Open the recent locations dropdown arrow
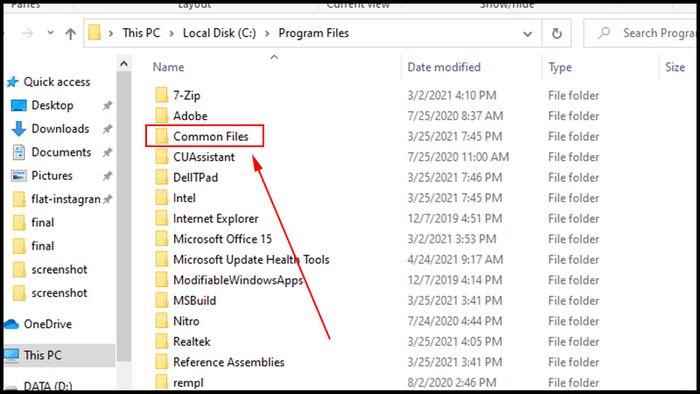700x394 pixels. (50, 33)
